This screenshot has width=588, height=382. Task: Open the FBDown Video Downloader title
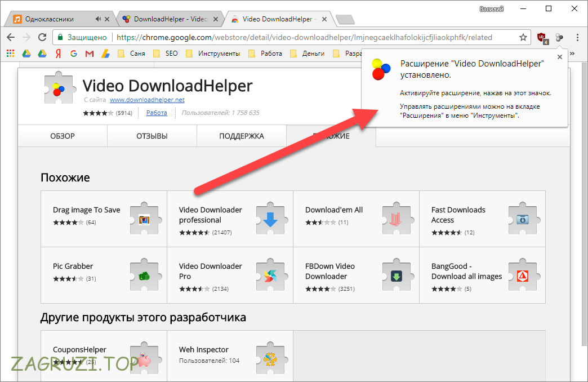coord(330,272)
